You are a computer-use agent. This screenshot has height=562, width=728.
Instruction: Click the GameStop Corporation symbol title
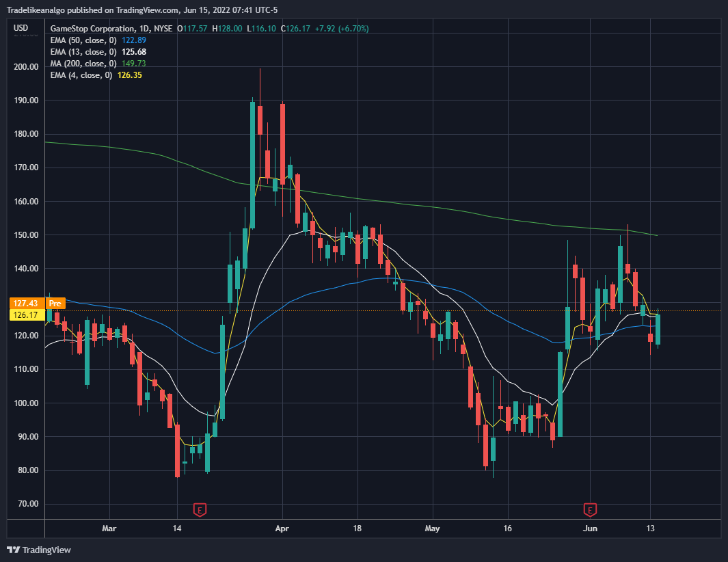[x=92, y=29]
